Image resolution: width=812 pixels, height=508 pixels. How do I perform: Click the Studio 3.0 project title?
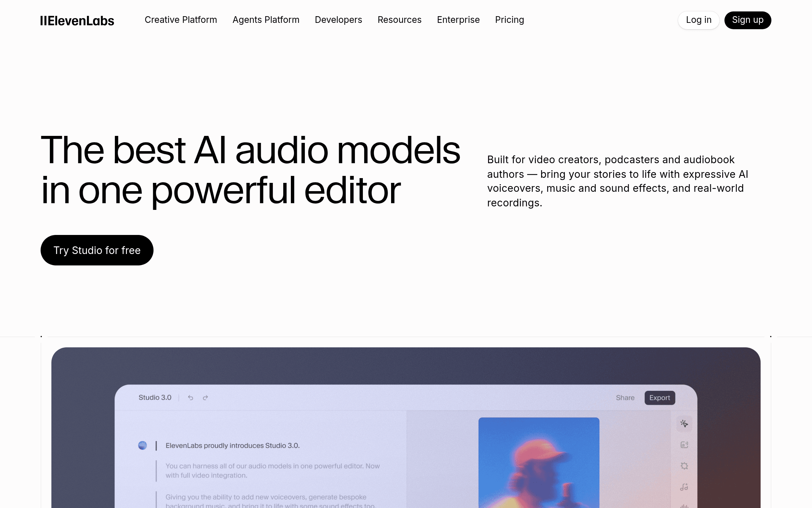click(155, 398)
